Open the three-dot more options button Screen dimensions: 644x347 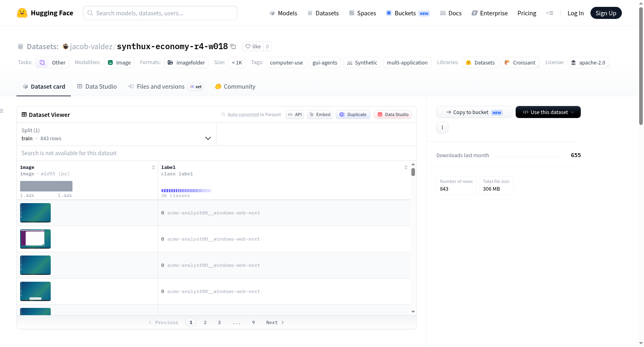coord(442,127)
